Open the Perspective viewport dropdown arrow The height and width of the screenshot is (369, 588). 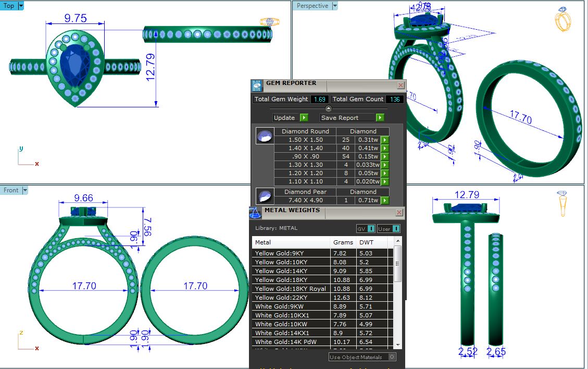pyautogui.click(x=335, y=6)
